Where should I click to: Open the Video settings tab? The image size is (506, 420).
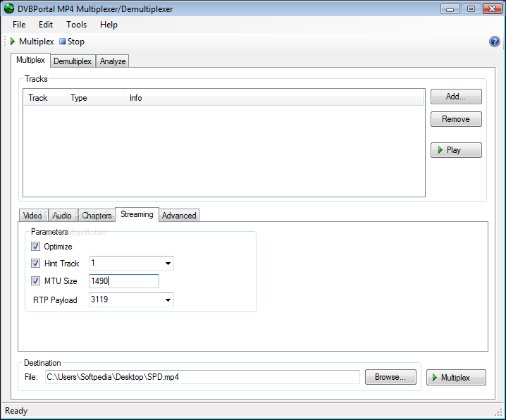click(32, 216)
